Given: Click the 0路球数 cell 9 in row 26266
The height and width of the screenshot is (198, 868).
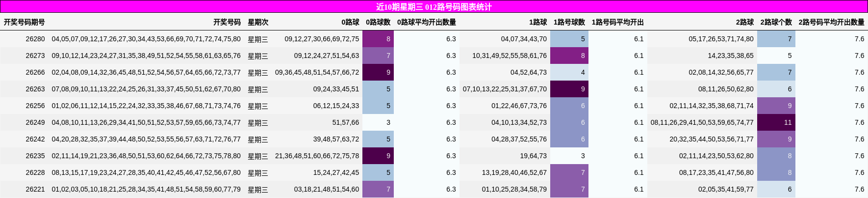Looking at the screenshot, I should 378,72.
